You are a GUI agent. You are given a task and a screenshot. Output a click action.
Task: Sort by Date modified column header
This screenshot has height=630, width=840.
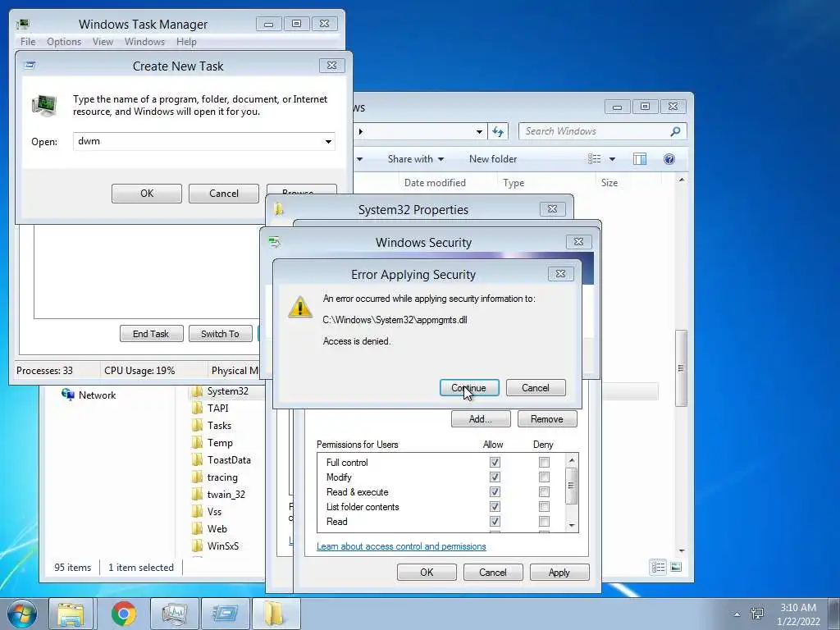(x=435, y=183)
